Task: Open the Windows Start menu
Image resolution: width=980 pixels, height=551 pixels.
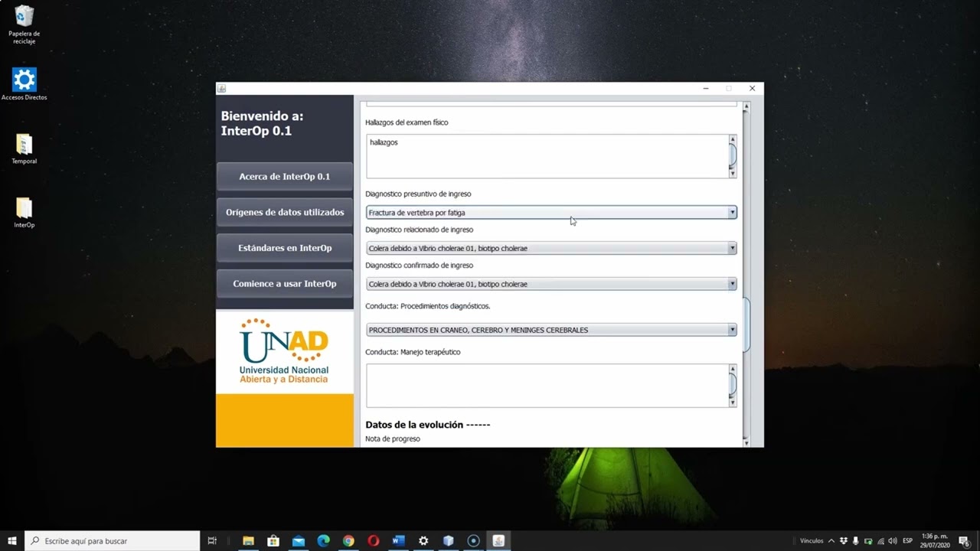Action: [x=12, y=540]
